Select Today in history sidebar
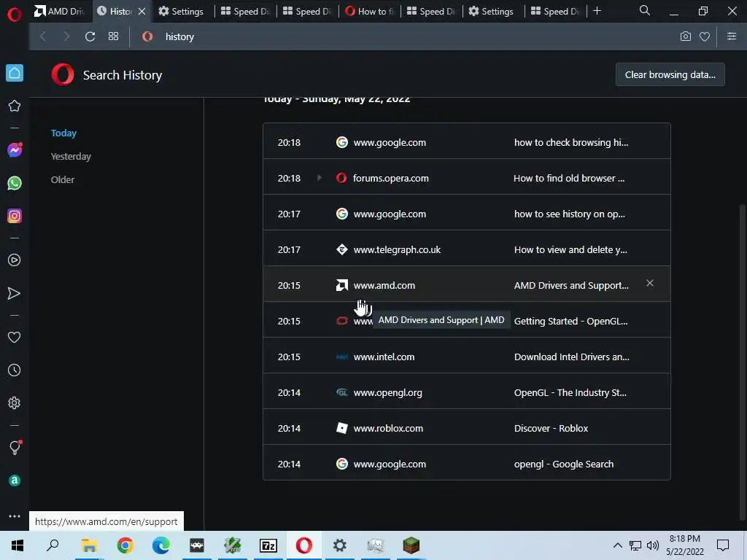 coord(63,133)
